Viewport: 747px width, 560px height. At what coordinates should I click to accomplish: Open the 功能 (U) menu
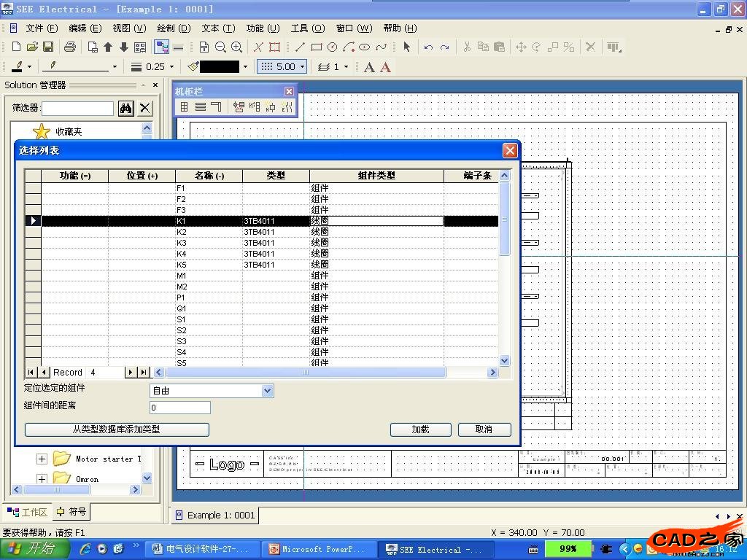(263, 28)
